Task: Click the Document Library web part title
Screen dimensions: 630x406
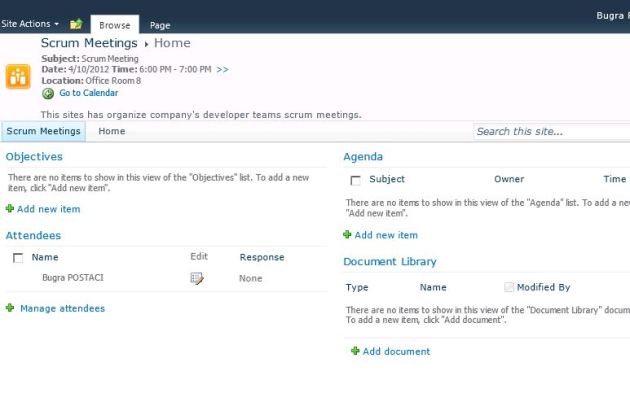Action: click(390, 262)
